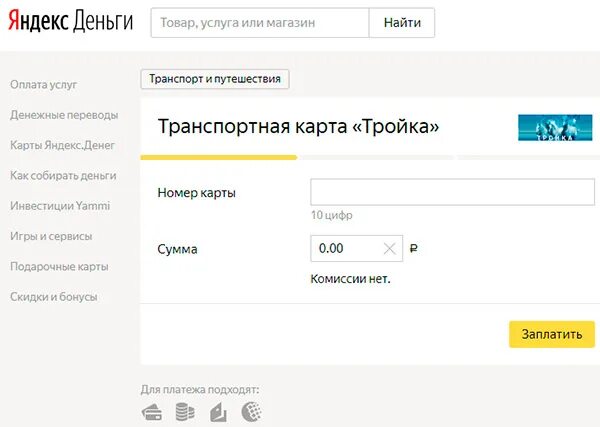Click the "Транспортная карта «Тройка»" heading
Image resolution: width=600 pixels, height=427 pixels.
pyautogui.click(x=298, y=126)
